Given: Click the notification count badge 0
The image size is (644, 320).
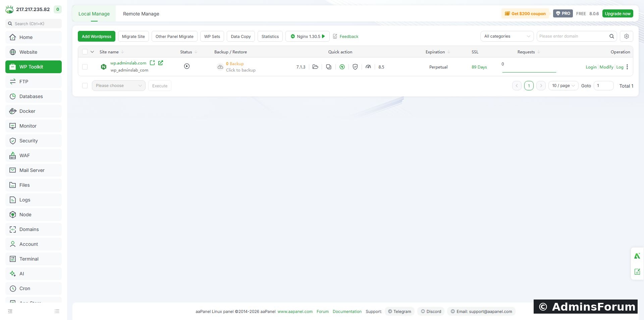Looking at the screenshot, I should pyautogui.click(x=58, y=9).
